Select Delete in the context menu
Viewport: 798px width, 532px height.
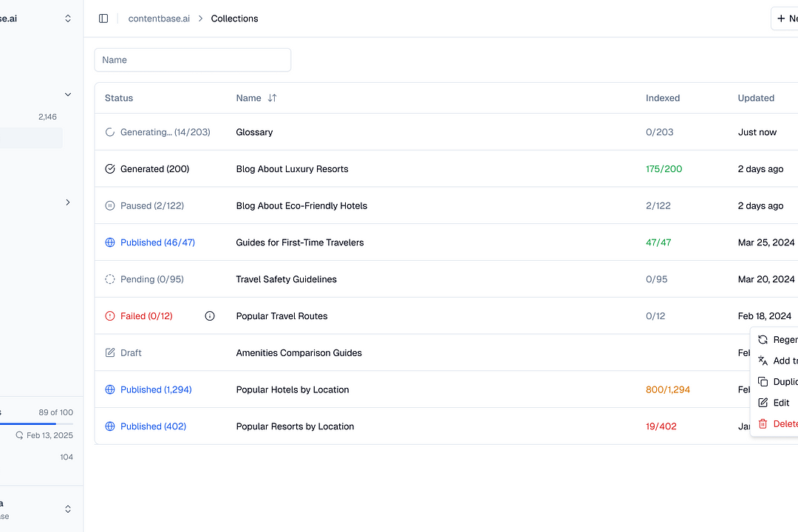[783, 423]
